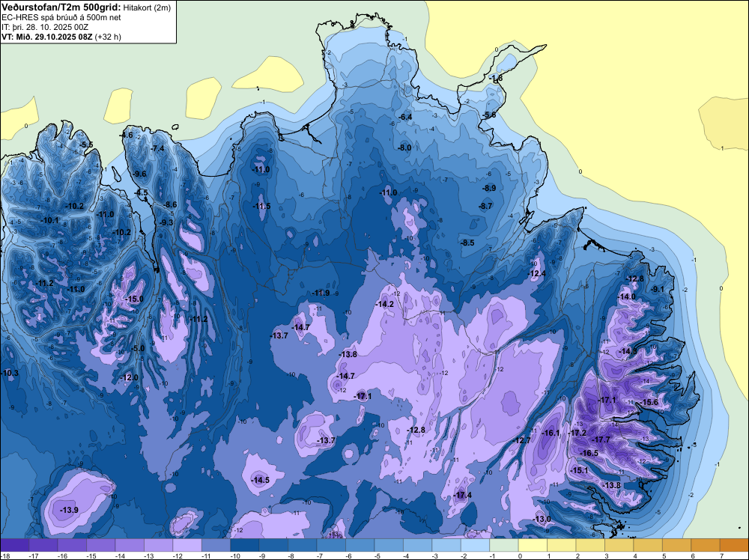Screen dimensions: 749x560
Task: Click the VT: Mið. 29.10.2025 08Z line
Action: pos(61,37)
